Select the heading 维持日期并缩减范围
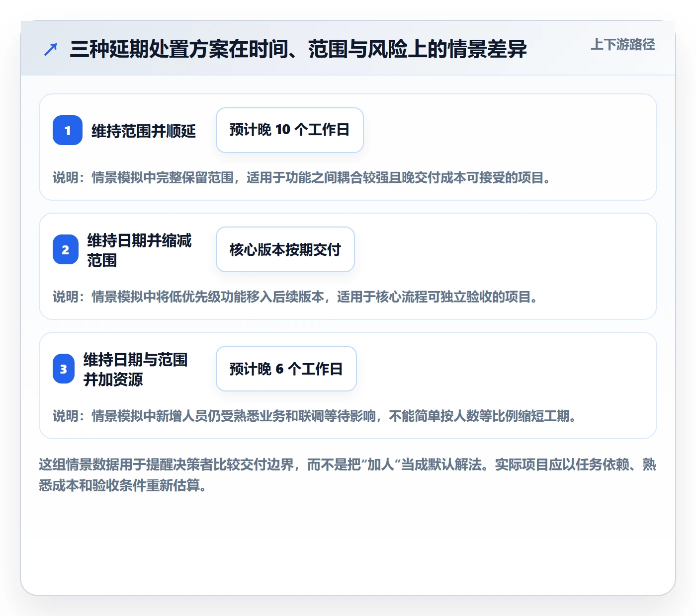 [x=140, y=250]
